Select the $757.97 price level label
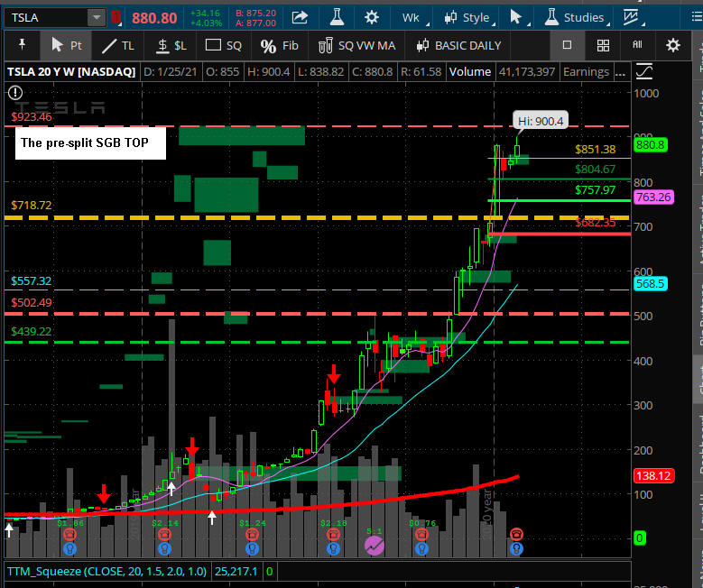Screen dimensions: 703x588 pyautogui.click(x=595, y=189)
